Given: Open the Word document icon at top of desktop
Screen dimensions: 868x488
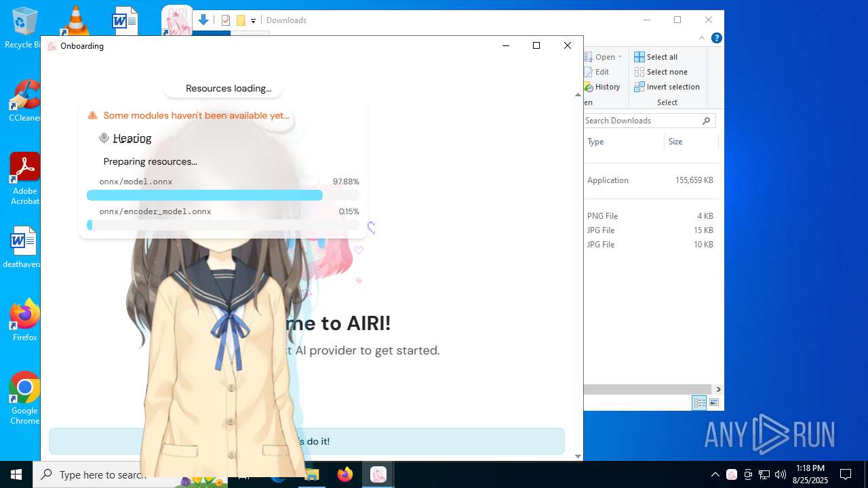Looking at the screenshot, I should (125, 20).
